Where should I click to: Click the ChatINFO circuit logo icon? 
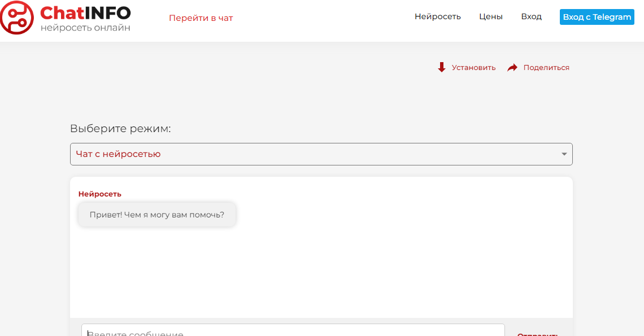17,18
